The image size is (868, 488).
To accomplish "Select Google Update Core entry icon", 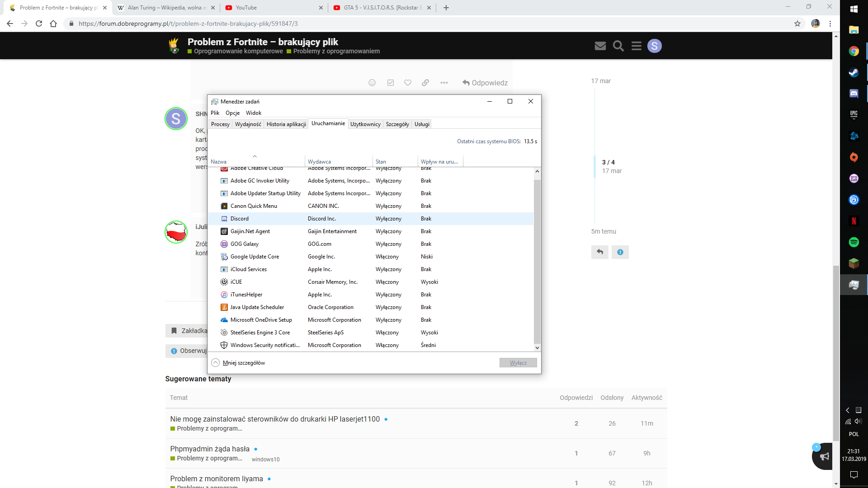I will (224, 257).
